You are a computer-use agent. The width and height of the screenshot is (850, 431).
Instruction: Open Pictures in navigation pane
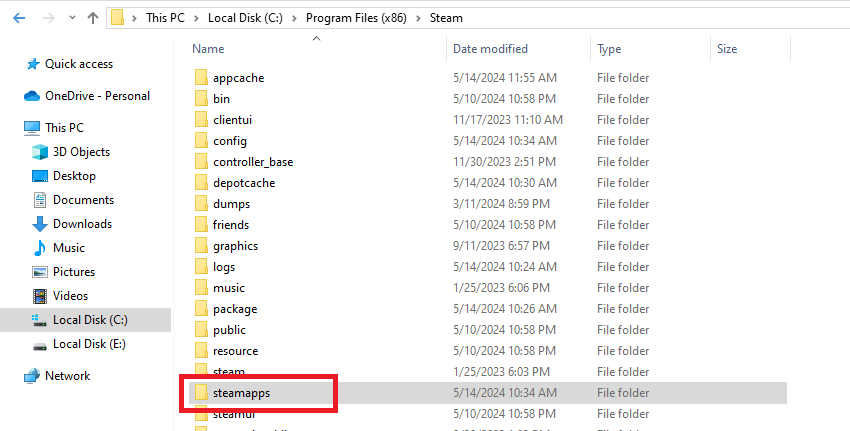74,272
